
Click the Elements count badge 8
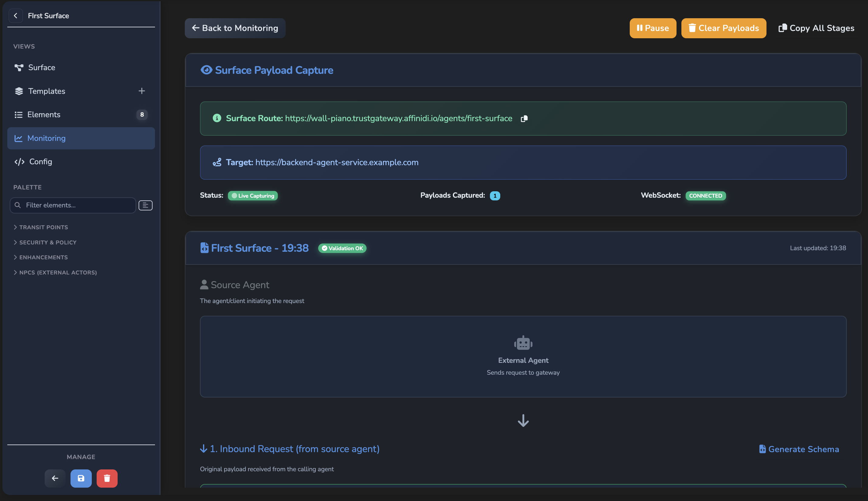pyautogui.click(x=142, y=114)
